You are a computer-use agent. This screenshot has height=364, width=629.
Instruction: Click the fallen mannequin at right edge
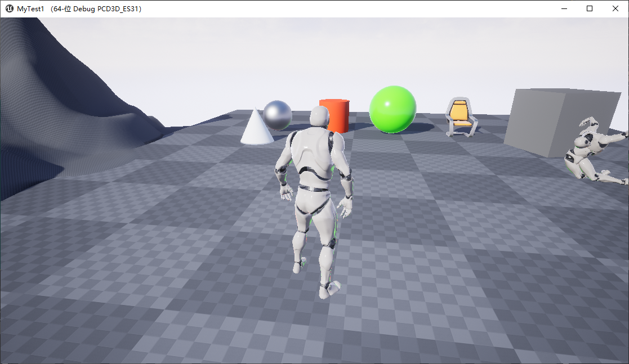596,150
